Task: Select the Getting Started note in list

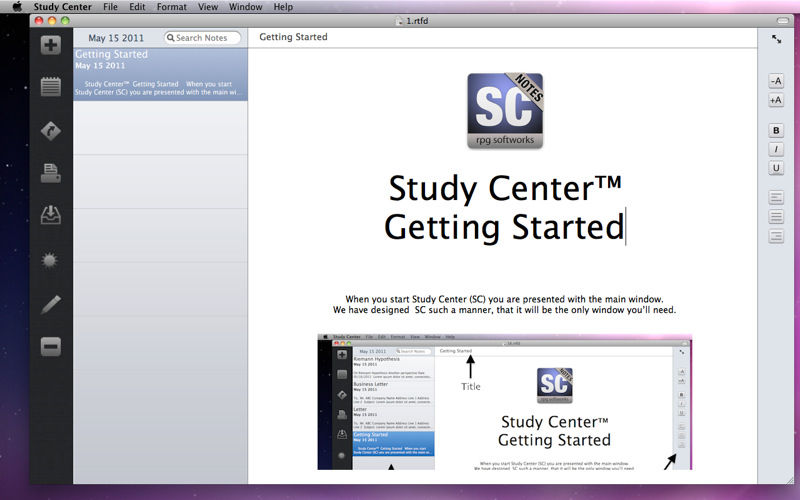Action: tap(160, 74)
